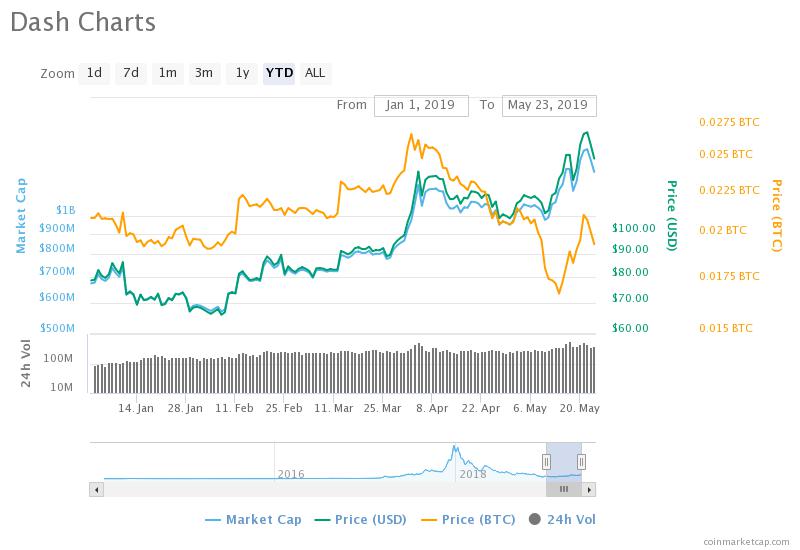Click the $90.00 price label
Viewport: 800px width, 550px height.
[x=631, y=249]
